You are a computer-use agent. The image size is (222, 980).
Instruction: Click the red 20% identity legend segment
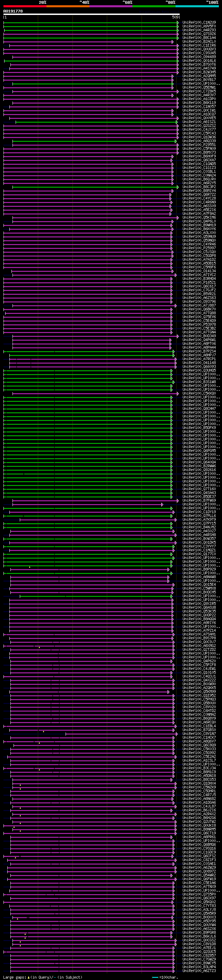(25, 6)
